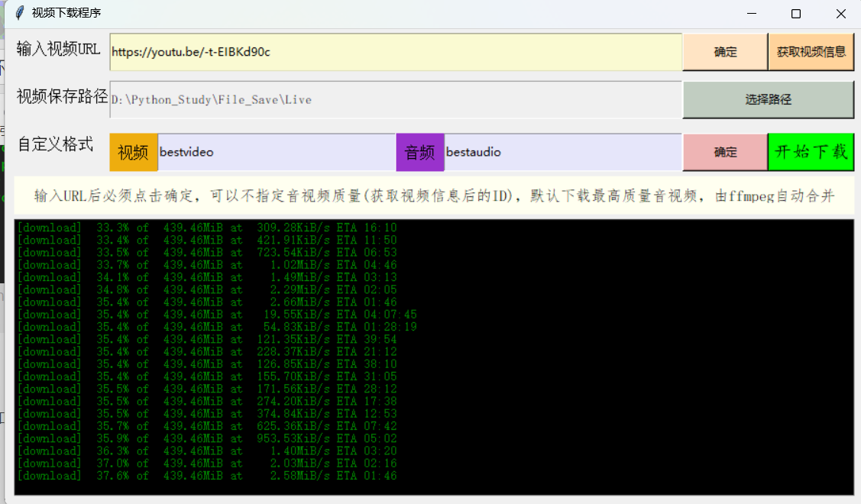This screenshot has height=504, width=861.
Task: Click log line with speed 625.36KiB/s
Action: click(207, 426)
